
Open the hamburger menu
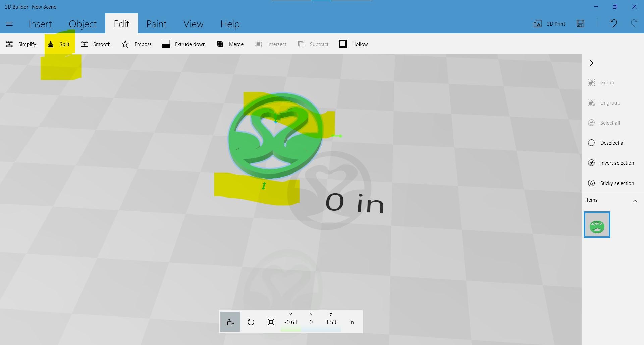coord(9,24)
